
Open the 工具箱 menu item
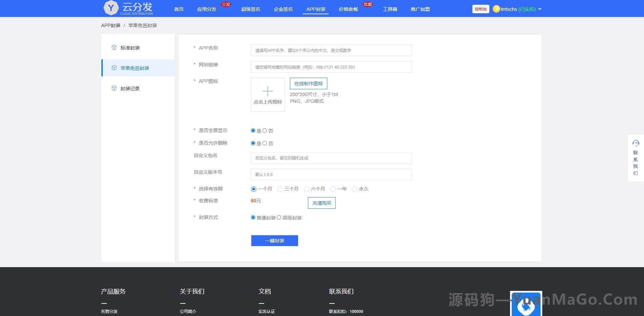tap(390, 9)
